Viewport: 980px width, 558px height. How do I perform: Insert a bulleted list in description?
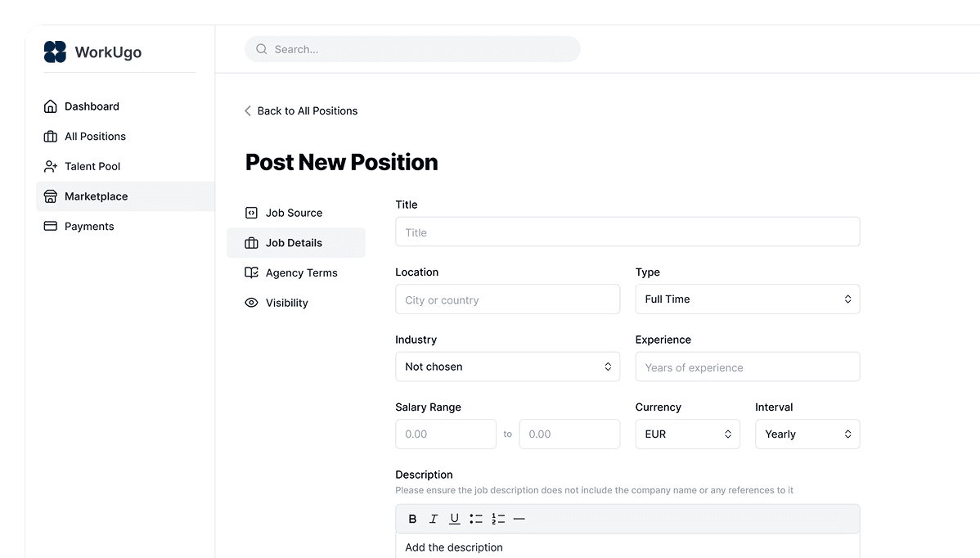click(x=476, y=519)
